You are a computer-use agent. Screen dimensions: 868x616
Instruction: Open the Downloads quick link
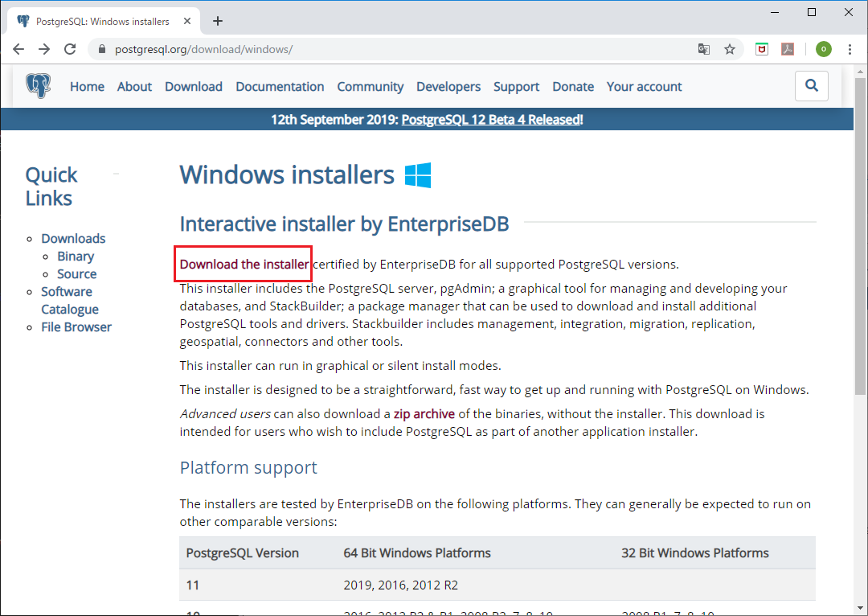point(73,238)
